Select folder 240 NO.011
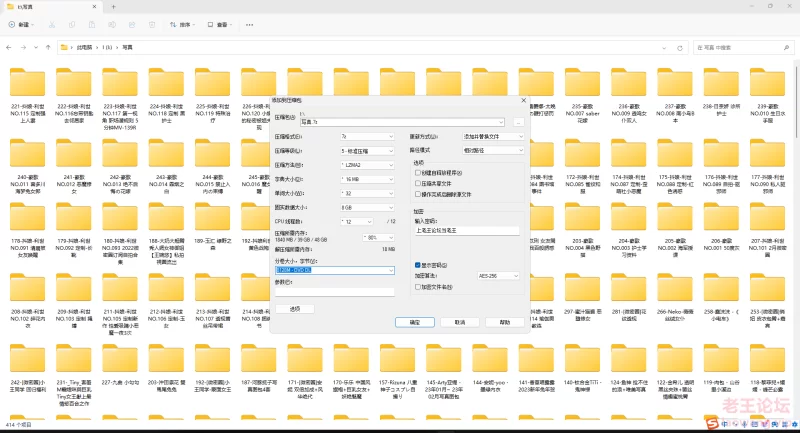Screen dimensions: 800x433 pyautogui.click(x=28, y=166)
